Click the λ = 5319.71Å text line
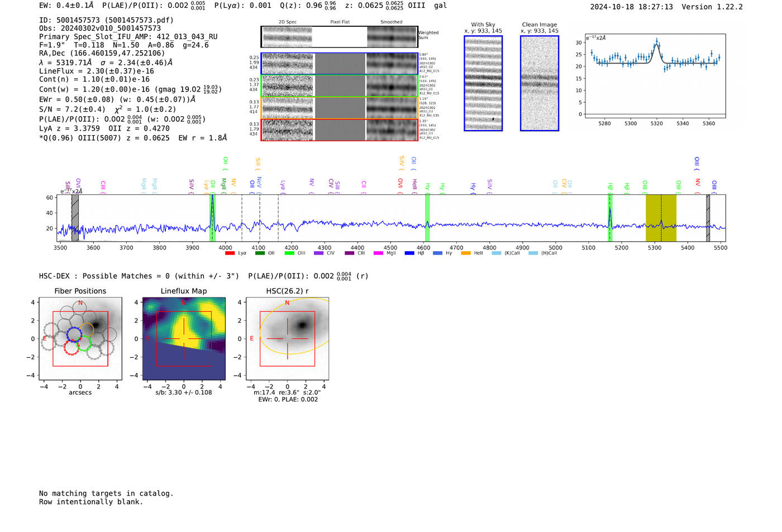 [x=106, y=63]
